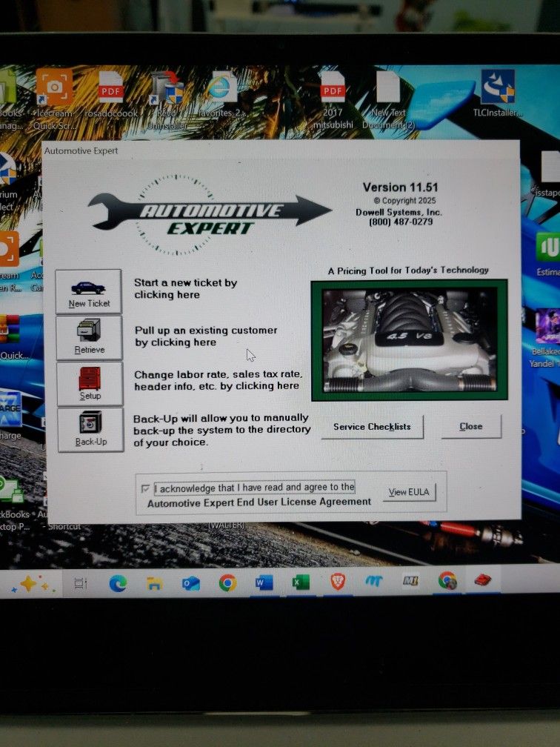Toggle the EULA acknowledgement checkbox
Image resolution: width=560 pixels, height=747 pixels.
(x=146, y=489)
